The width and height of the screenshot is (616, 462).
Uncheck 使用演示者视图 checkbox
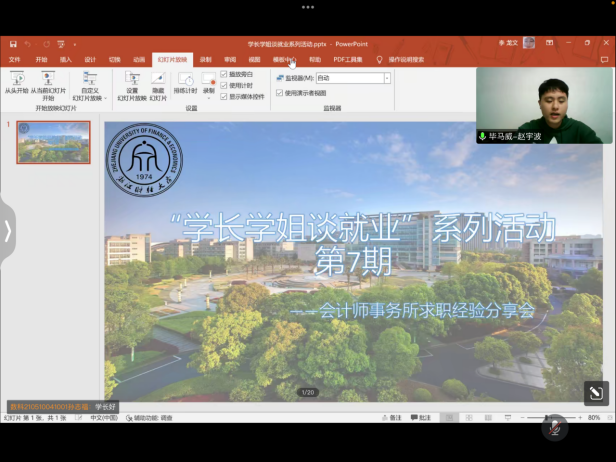pyautogui.click(x=280, y=93)
